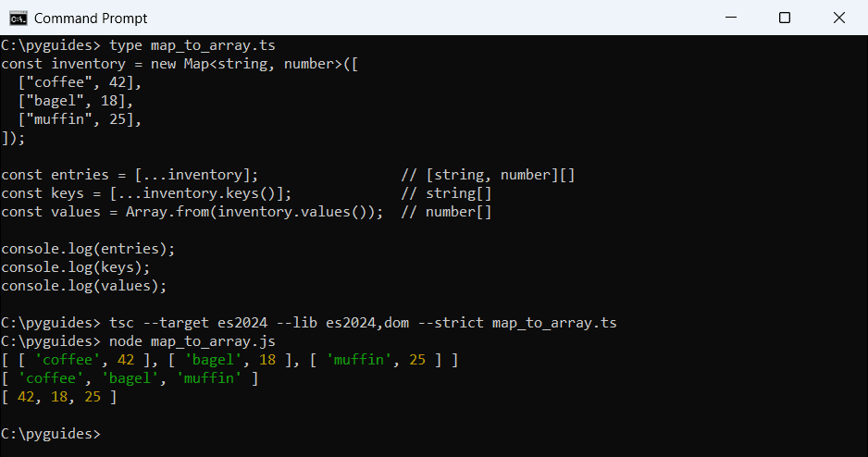The image size is (868, 457).
Task: Click the tsc --target es2024 command line
Action: (x=309, y=323)
